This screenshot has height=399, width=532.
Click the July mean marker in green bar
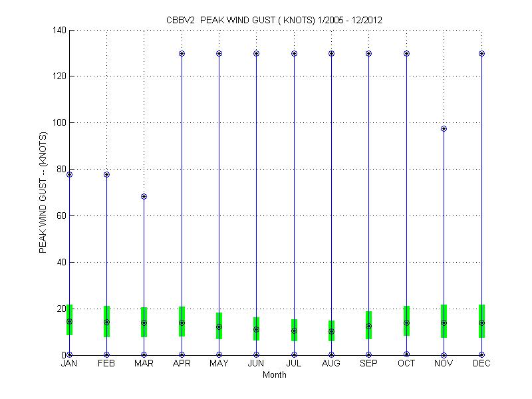click(x=294, y=331)
